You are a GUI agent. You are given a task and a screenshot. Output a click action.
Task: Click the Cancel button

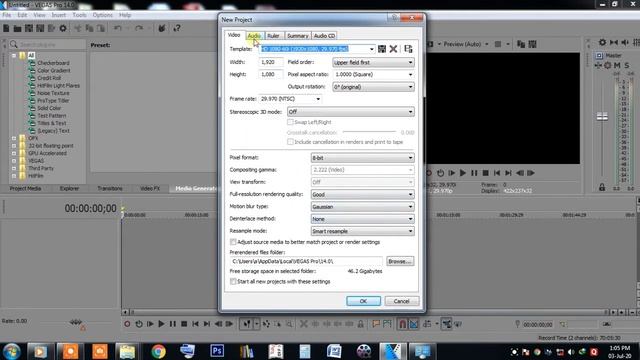coord(402,301)
